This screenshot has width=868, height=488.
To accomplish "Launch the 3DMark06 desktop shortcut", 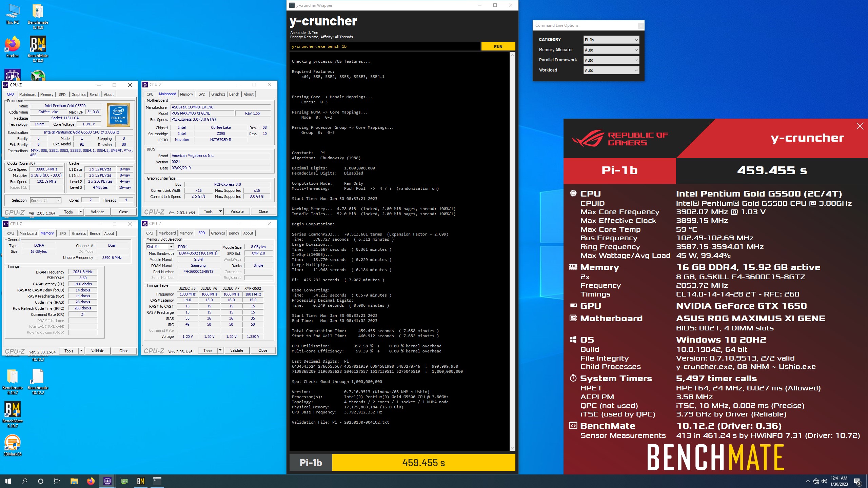I will (13, 445).
